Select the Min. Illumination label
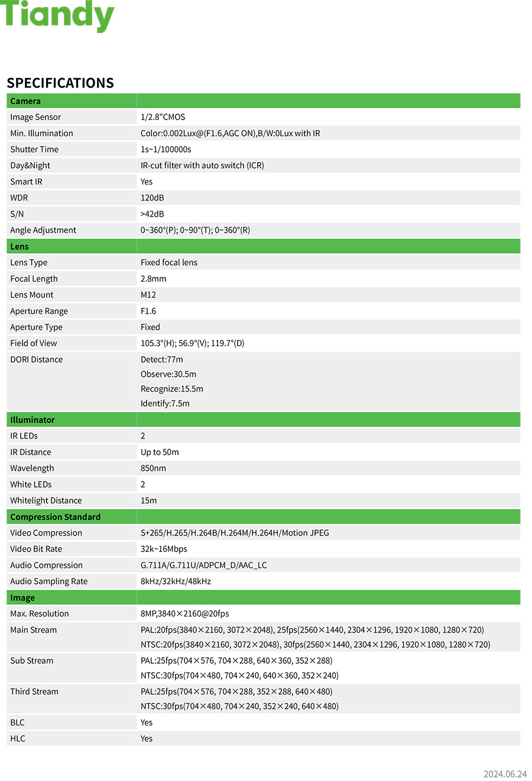This screenshot has width=532, height=781. point(42,133)
